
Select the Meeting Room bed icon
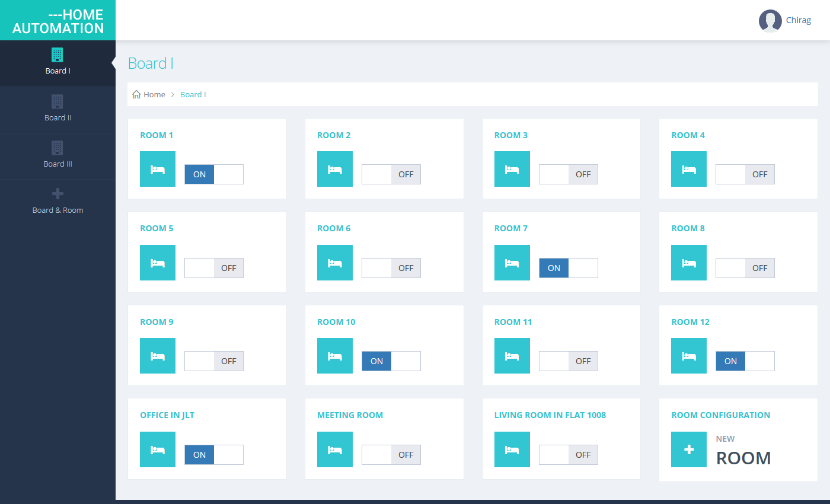point(335,449)
